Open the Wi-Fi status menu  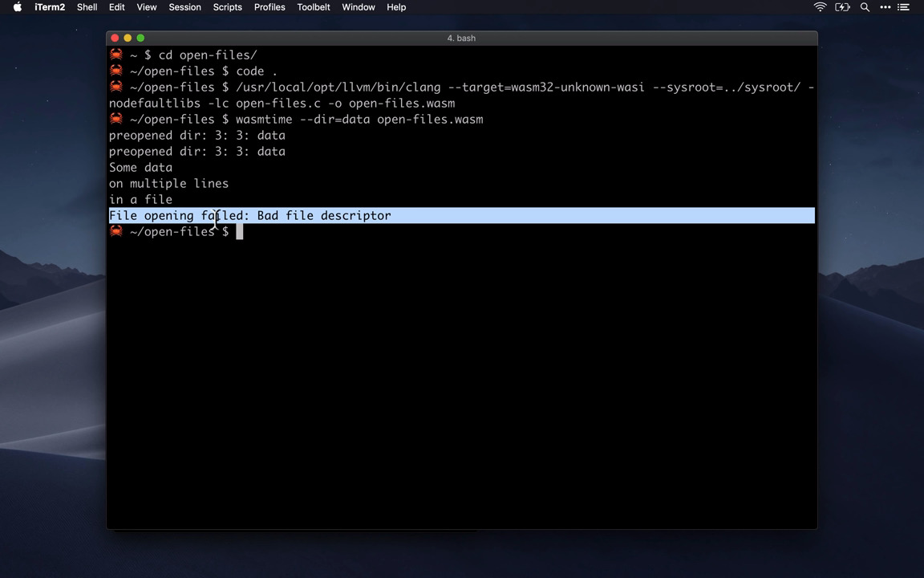point(820,7)
